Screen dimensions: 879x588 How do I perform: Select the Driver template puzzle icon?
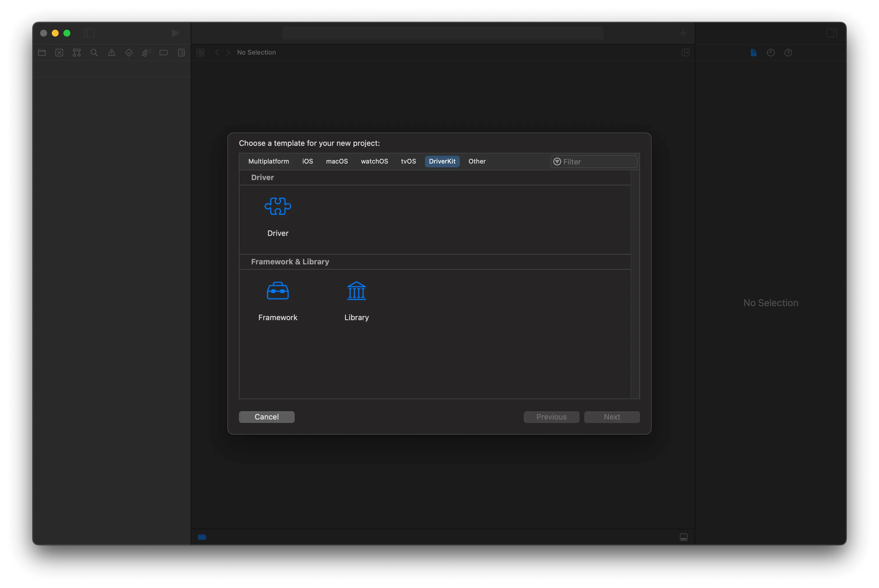pos(278,206)
